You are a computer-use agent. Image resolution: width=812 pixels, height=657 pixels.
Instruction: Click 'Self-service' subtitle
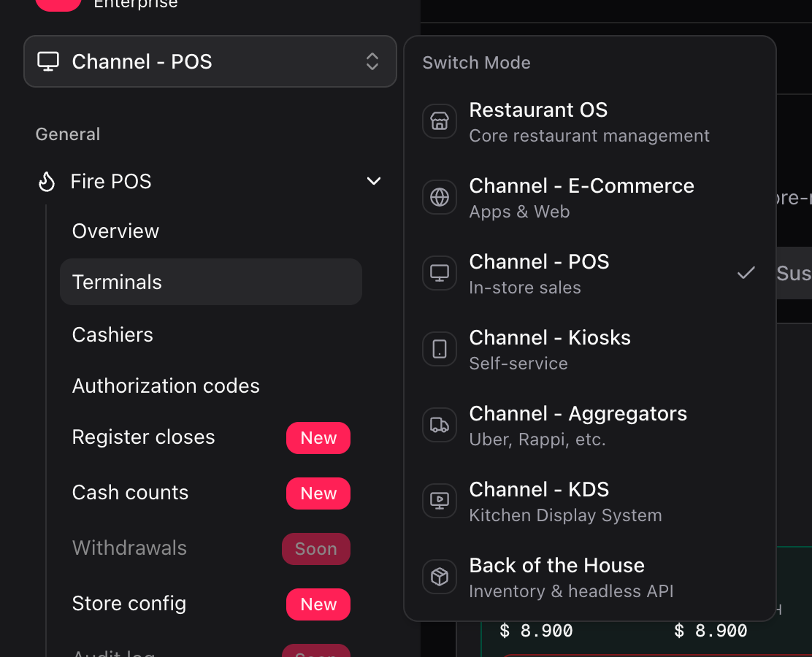coord(518,364)
